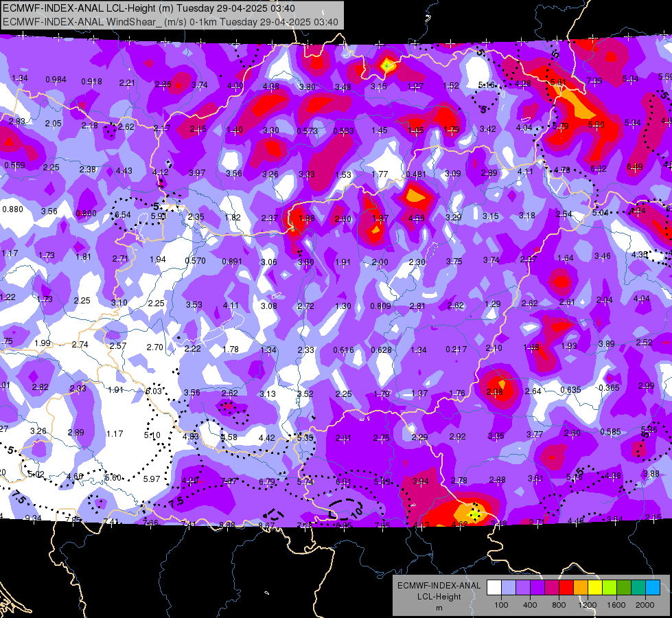Click the wind shear value 6.49

[634, 166]
